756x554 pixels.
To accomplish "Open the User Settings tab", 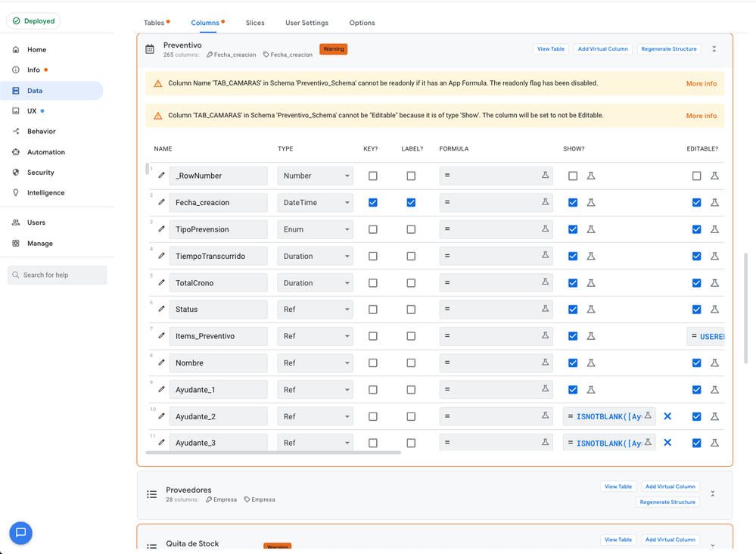I will tap(306, 23).
